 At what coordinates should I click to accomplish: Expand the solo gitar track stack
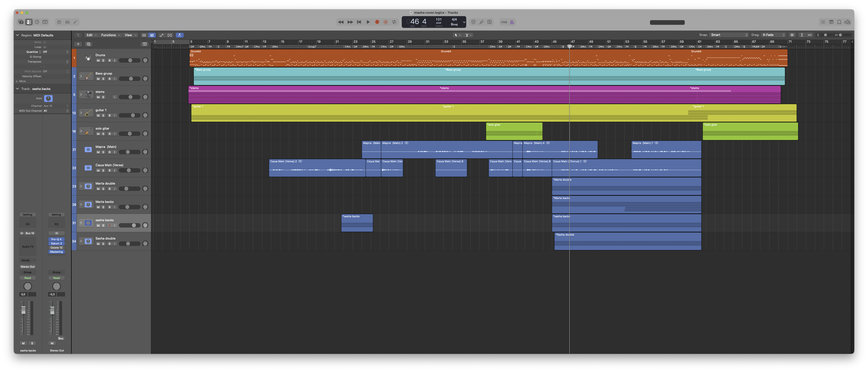81,131
